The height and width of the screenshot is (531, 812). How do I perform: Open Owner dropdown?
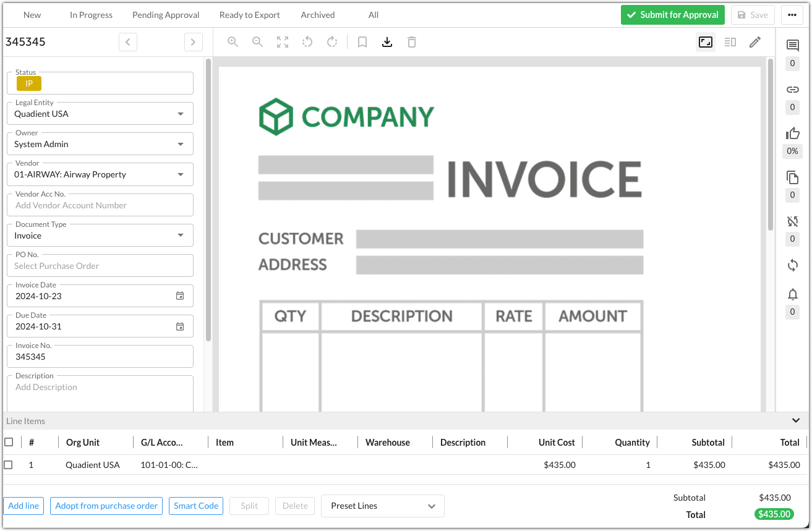coord(100,144)
